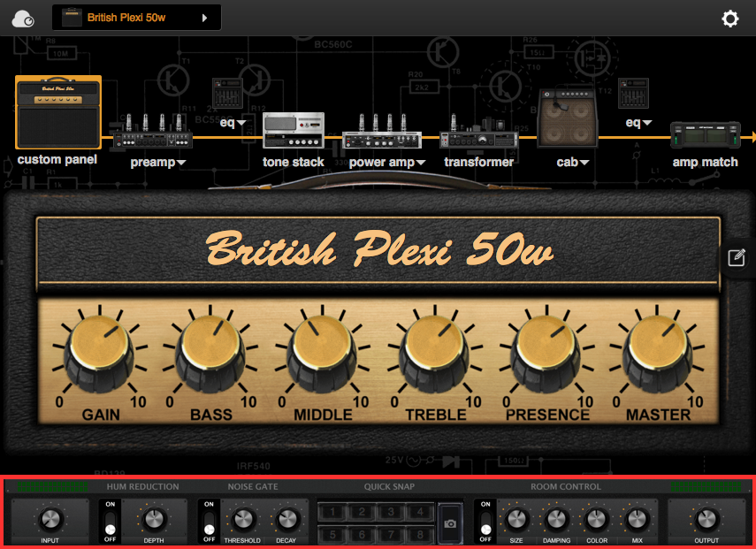Select Quick Snap slot 8

pos(420,534)
